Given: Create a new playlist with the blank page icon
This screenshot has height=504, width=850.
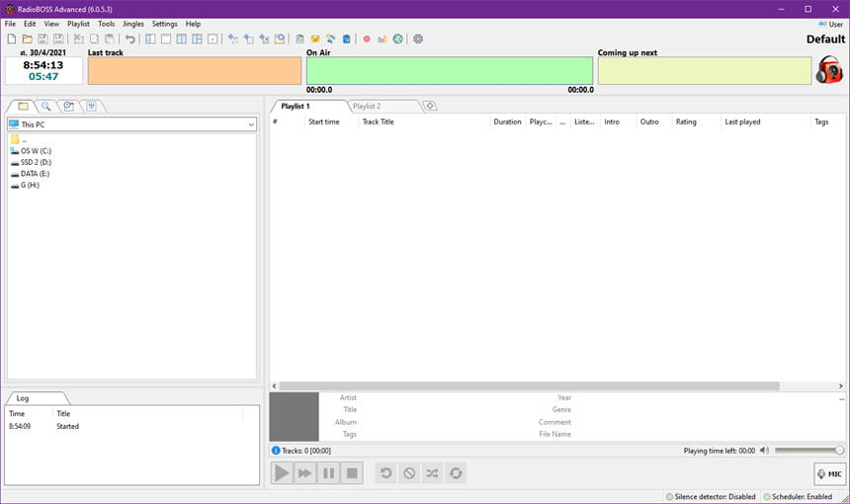Looking at the screenshot, I should pos(12,39).
